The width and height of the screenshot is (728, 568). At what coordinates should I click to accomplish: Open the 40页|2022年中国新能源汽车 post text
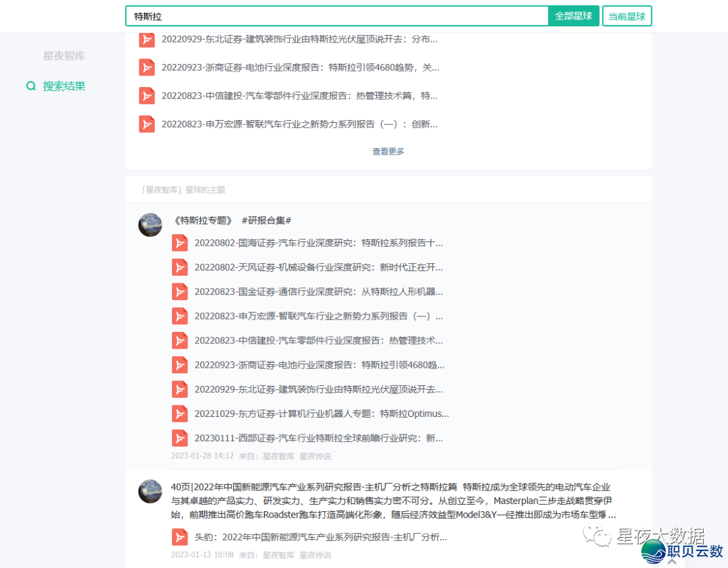pos(394,501)
